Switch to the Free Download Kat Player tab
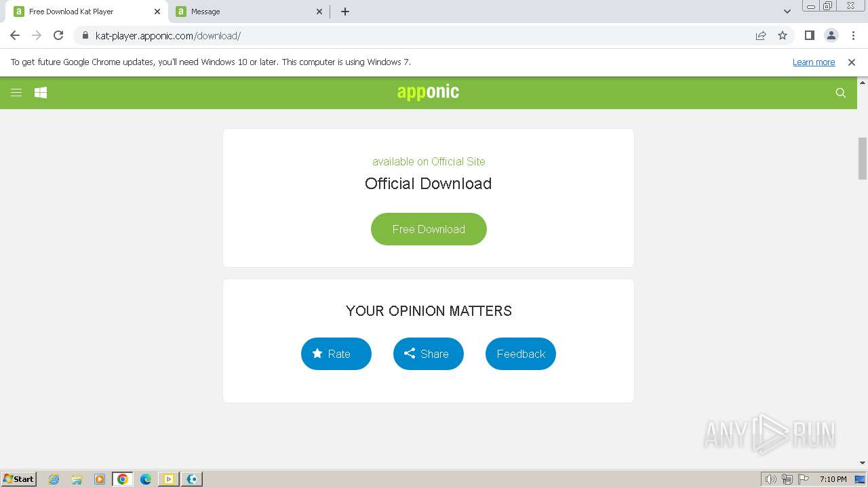 [x=87, y=12]
